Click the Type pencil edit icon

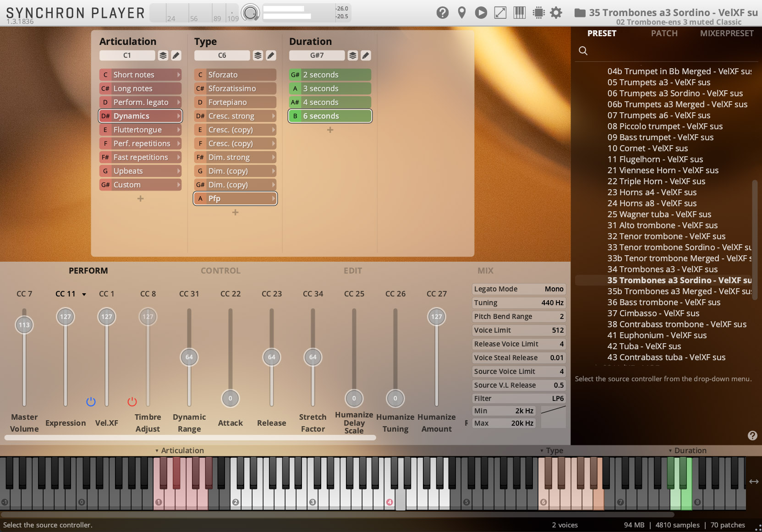(271, 55)
